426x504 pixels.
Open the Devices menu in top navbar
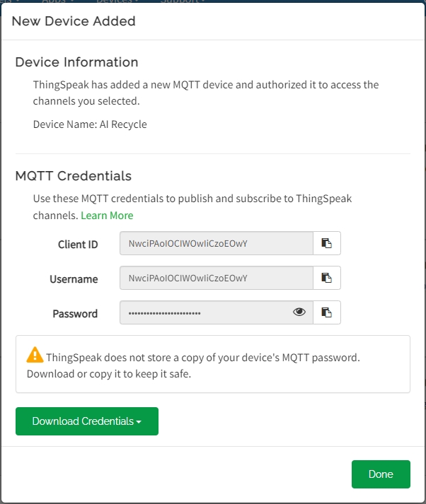pos(115,2)
